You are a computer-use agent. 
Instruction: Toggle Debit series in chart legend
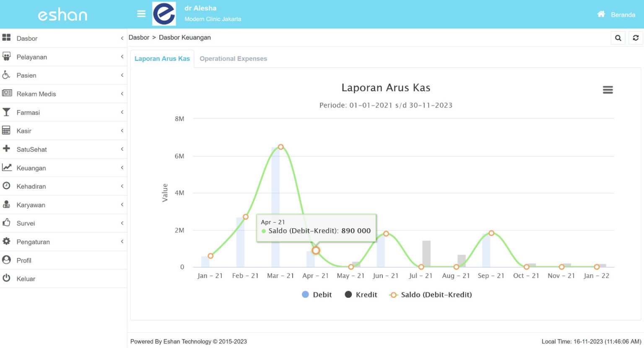(317, 295)
